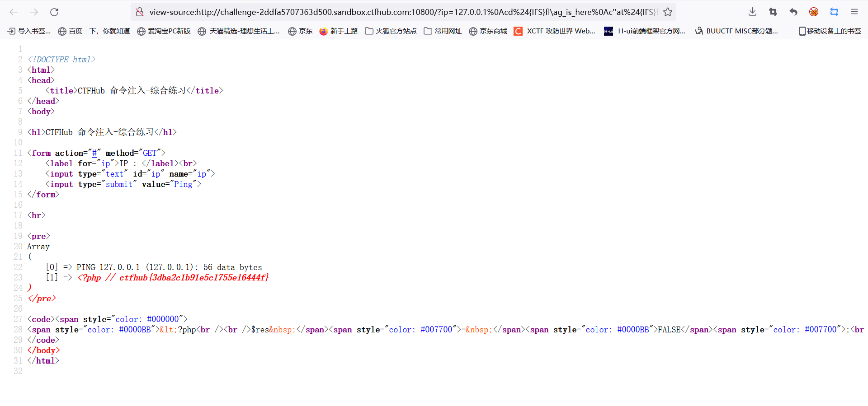
Task: Click the closing </pre> tag line
Action: (x=42, y=299)
